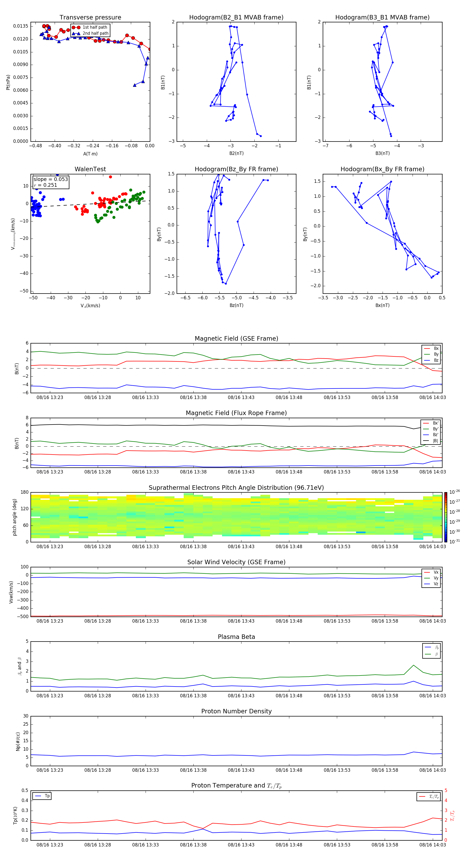Click the "Bx(nT)" x-axis label

click(x=382, y=306)
